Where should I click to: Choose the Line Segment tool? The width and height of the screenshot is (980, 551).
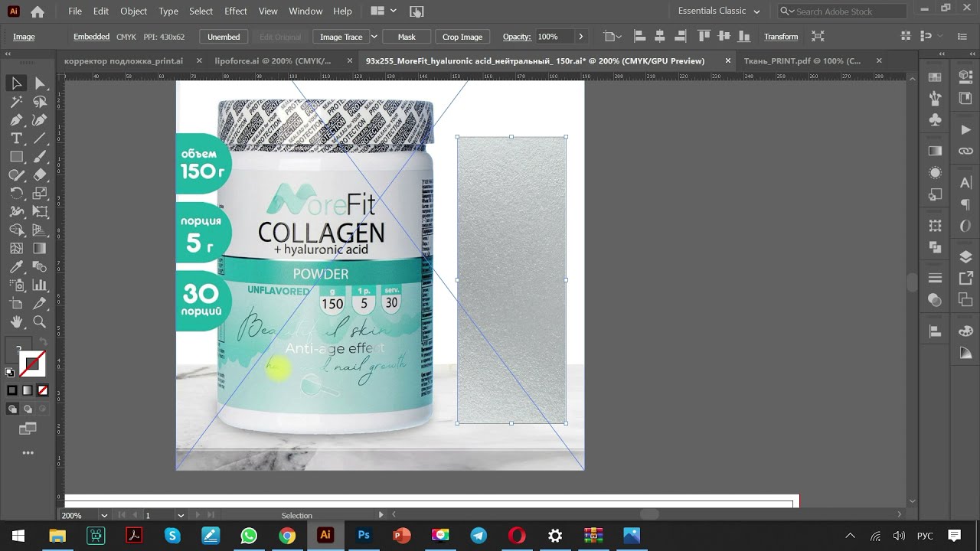[40, 138]
